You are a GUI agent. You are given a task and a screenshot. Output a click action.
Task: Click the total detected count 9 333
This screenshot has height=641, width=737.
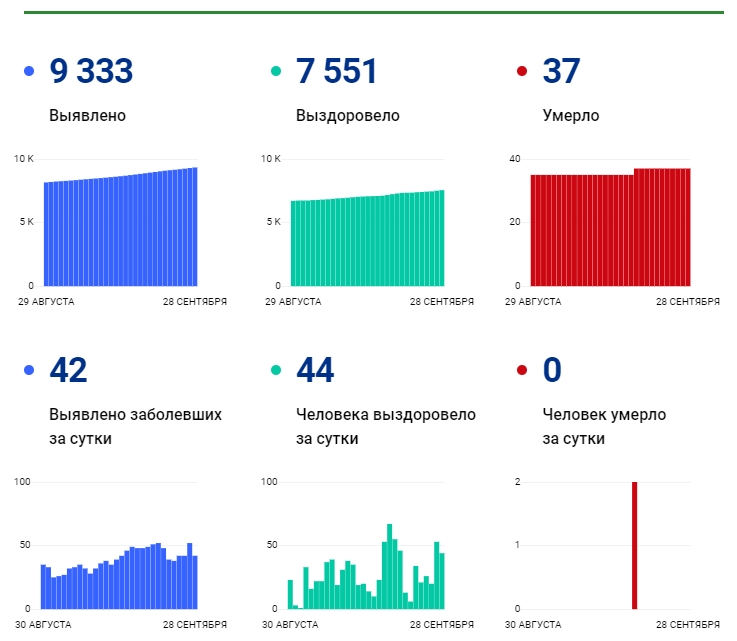(91, 71)
